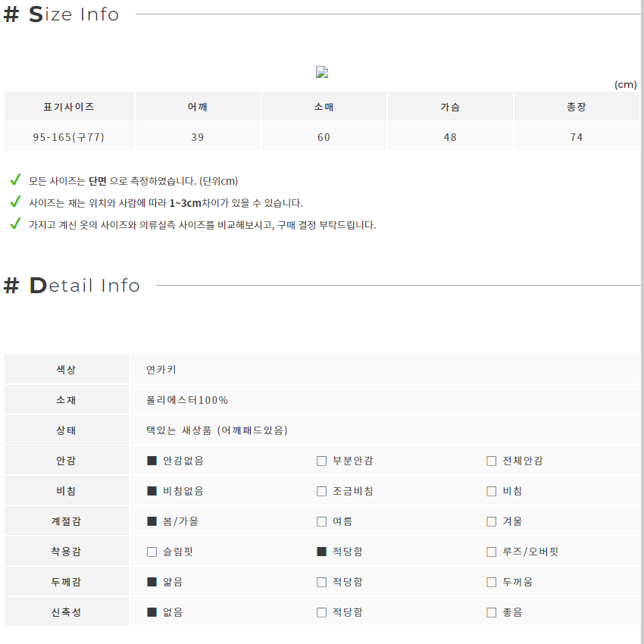Check the 부분안감 checkbox

pos(321,461)
